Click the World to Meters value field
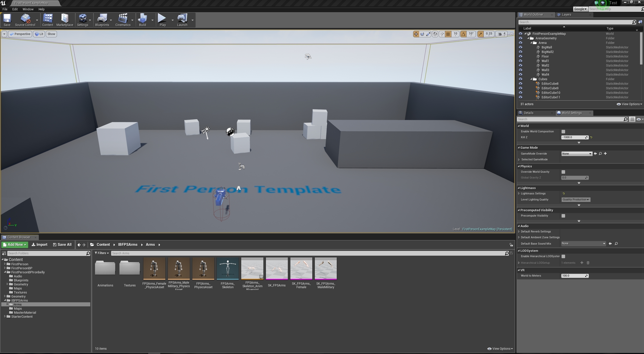 [575, 276]
